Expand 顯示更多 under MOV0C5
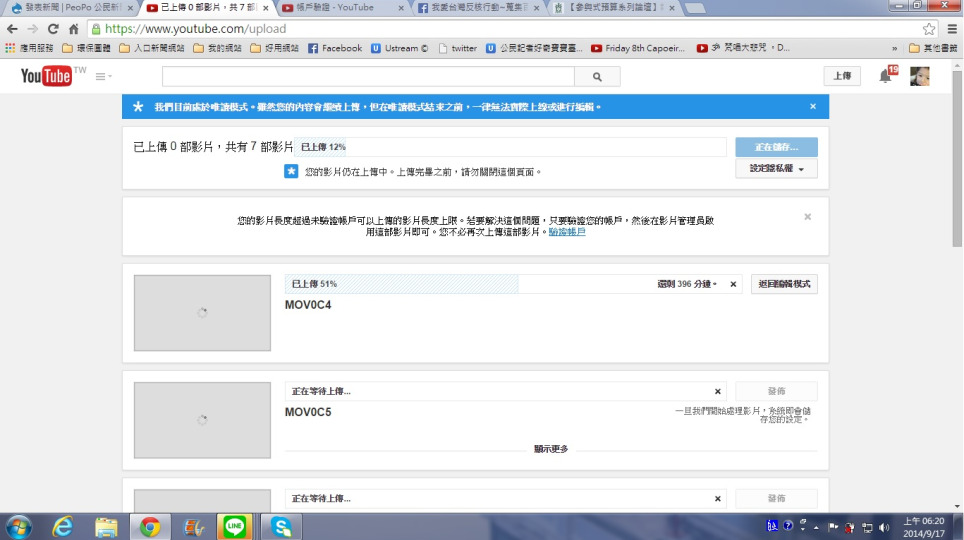 click(x=551, y=449)
